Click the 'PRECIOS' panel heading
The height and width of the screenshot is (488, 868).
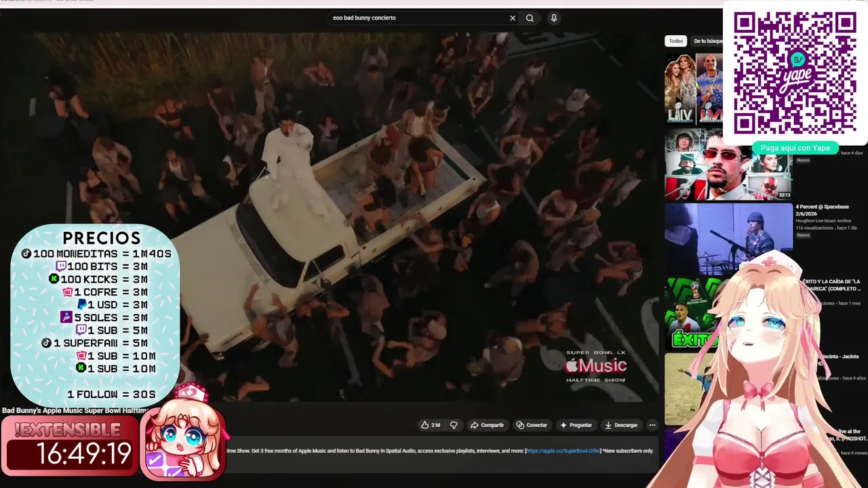coord(102,238)
